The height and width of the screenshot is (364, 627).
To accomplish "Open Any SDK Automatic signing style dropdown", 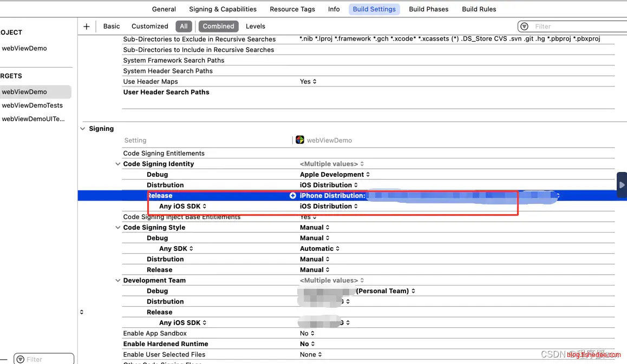I will tap(319, 249).
